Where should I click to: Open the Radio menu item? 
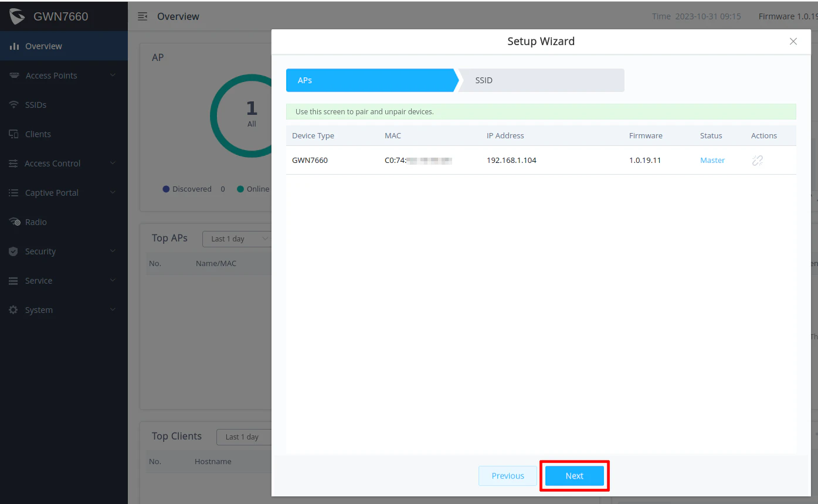[64, 222]
